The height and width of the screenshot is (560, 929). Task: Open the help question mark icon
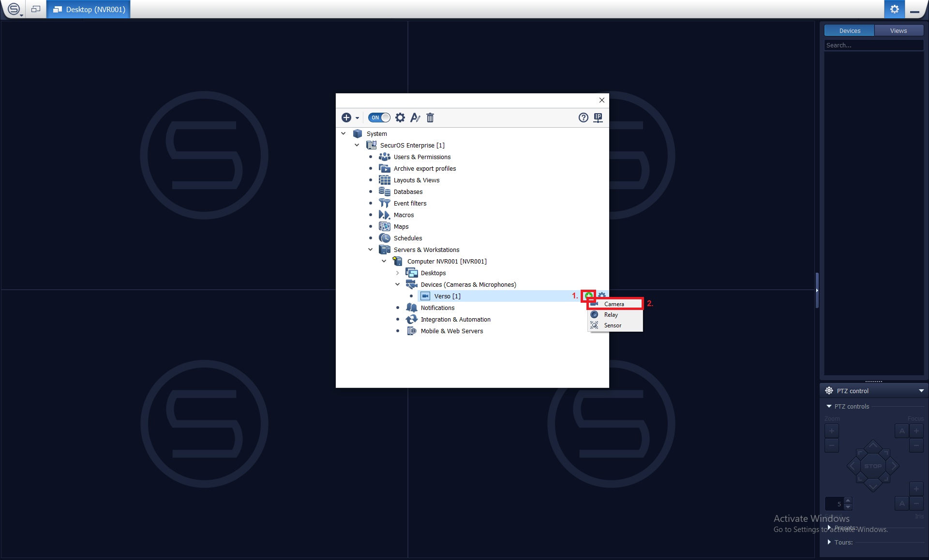[x=583, y=118]
